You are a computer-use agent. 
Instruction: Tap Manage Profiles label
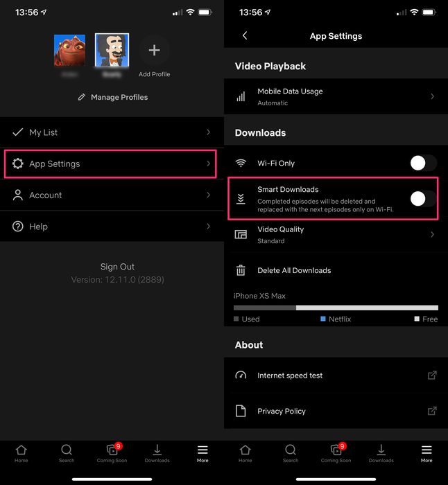click(119, 97)
